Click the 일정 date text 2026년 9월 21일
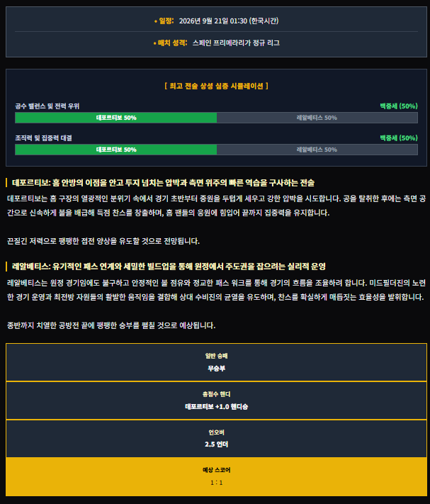The image size is (430, 504). point(203,21)
